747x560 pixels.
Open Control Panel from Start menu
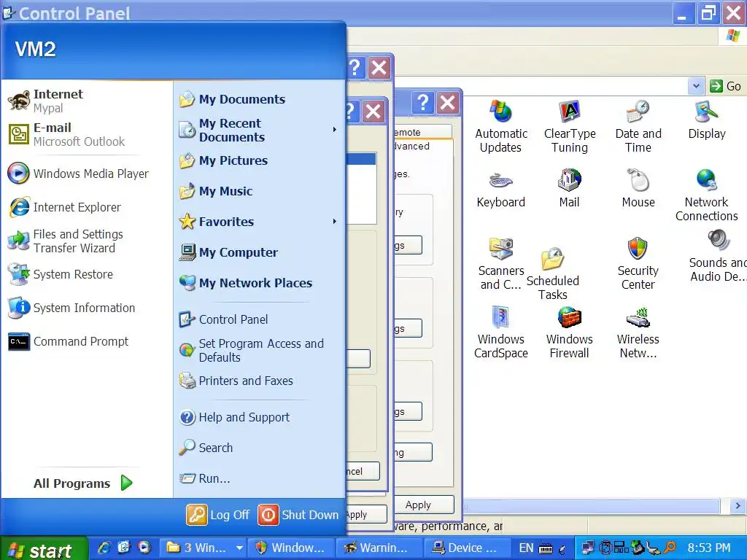(259, 319)
